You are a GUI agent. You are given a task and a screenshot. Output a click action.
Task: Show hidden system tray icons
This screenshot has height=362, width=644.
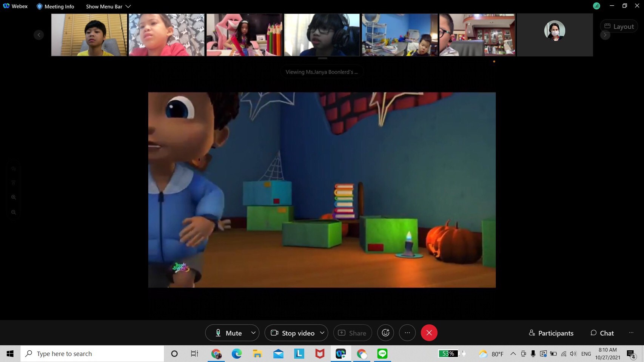click(513, 354)
